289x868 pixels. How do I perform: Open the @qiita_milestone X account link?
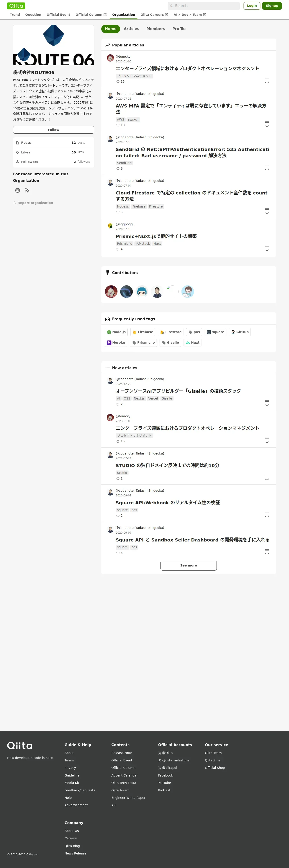[174, 760]
